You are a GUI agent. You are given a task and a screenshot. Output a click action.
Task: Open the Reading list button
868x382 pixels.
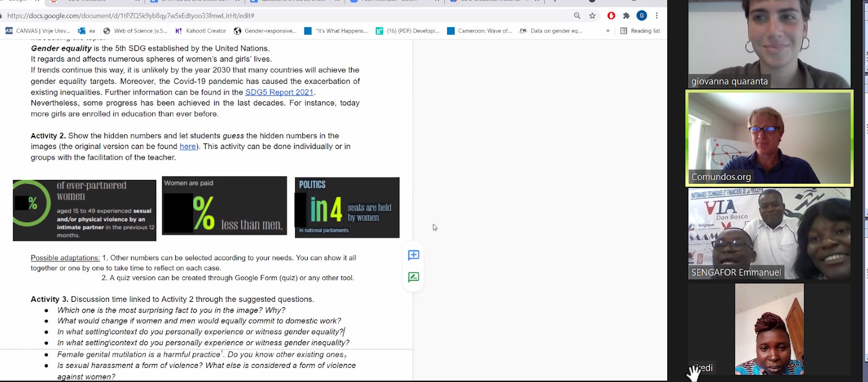click(x=640, y=31)
